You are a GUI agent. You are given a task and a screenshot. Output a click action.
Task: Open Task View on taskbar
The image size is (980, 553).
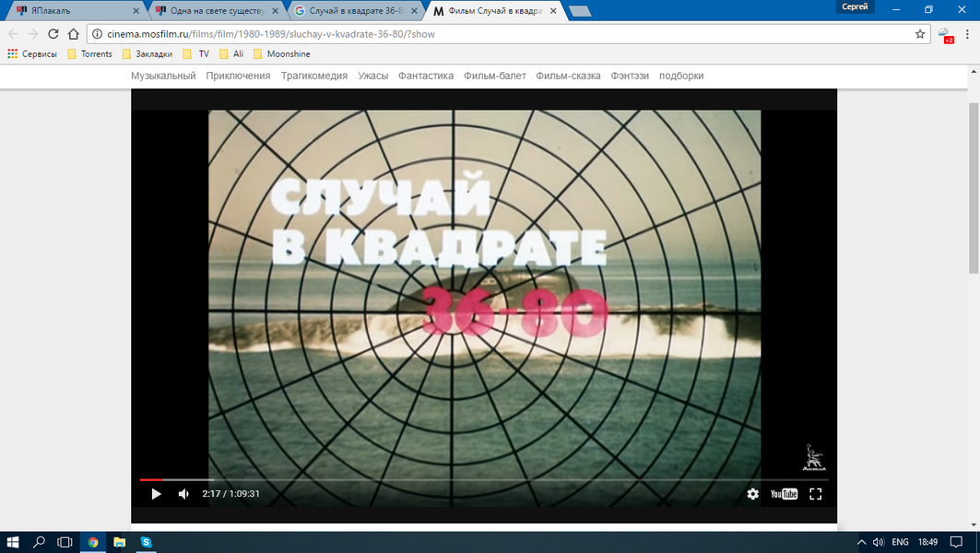coord(65,542)
